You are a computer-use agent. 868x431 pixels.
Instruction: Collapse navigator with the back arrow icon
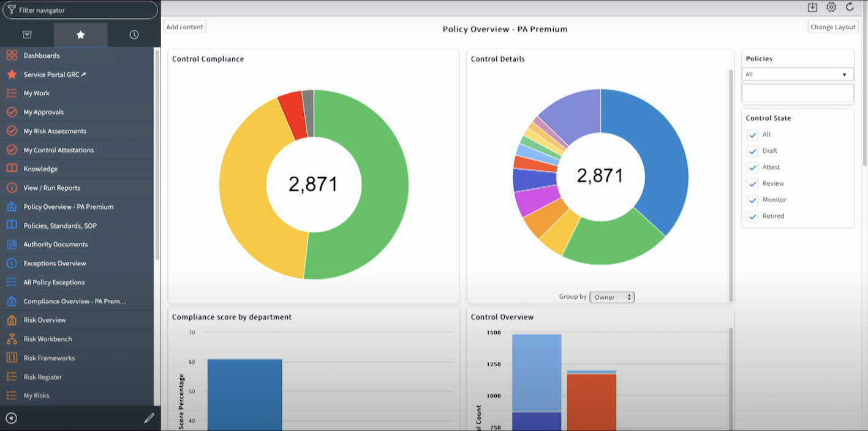pos(11,418)
